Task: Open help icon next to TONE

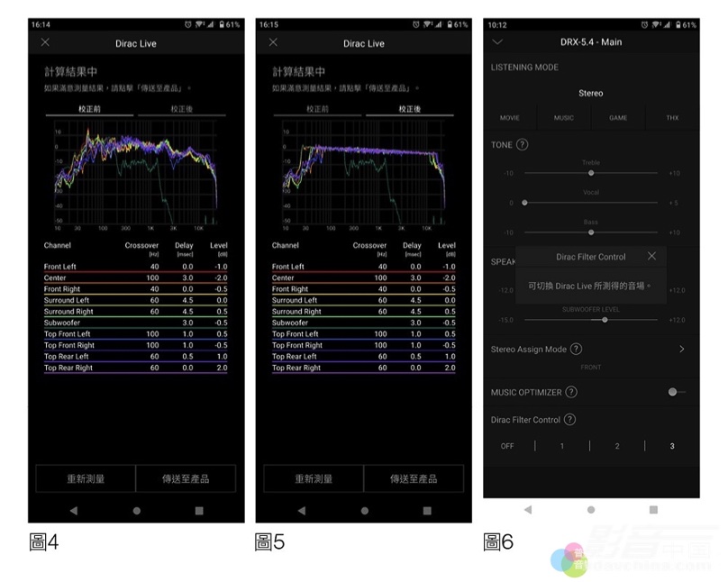Action: pyautogui.click(x=522, y=144)
